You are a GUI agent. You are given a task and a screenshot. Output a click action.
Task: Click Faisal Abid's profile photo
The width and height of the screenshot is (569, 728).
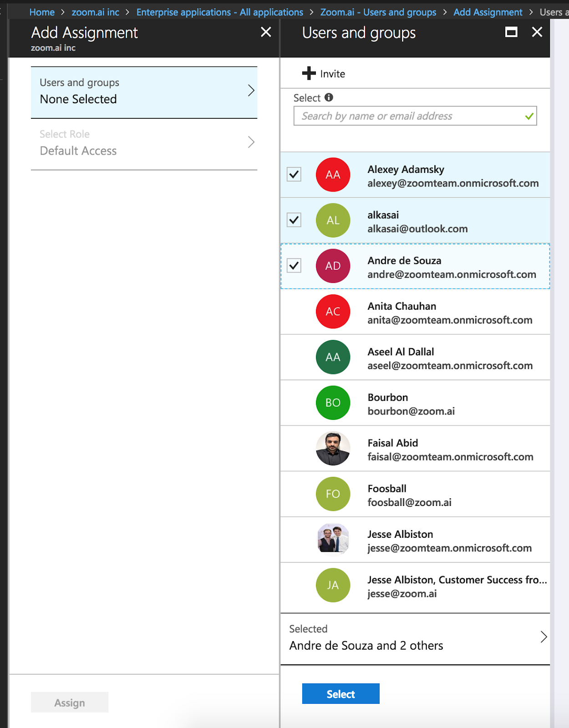click(333, 448)
